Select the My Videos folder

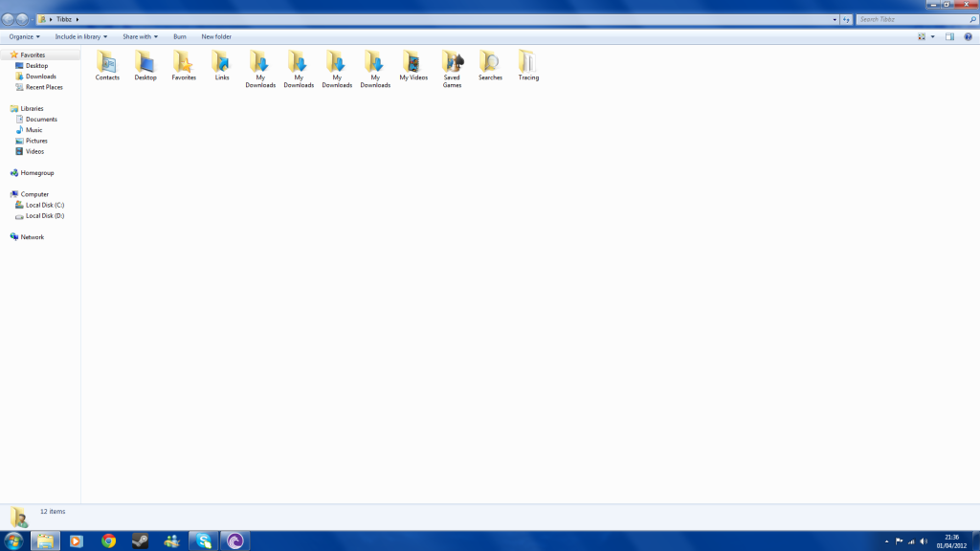pos(413,66)
